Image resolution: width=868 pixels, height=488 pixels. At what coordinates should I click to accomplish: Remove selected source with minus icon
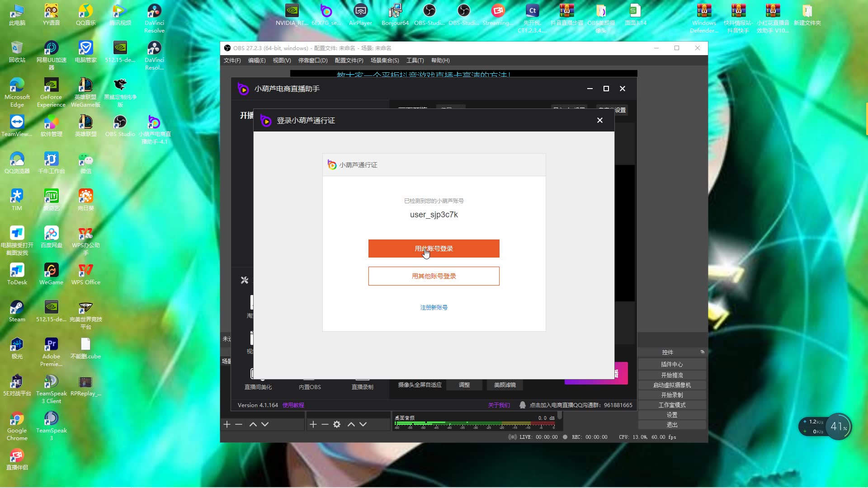click(x=325, y=424)
